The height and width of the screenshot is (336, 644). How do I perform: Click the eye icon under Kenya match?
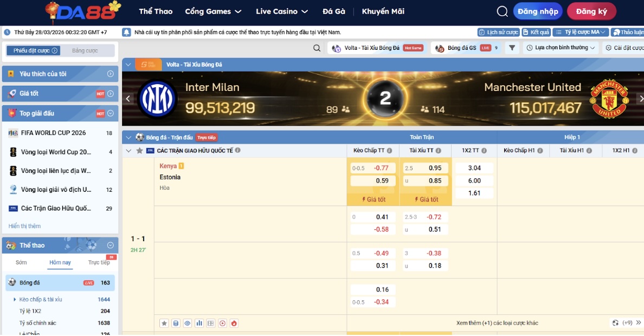click(x=187, y=324)
